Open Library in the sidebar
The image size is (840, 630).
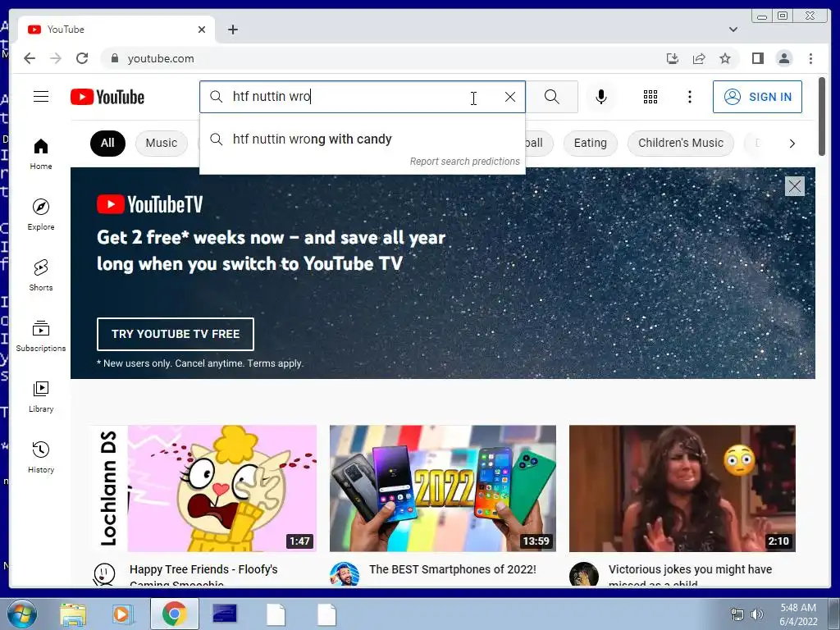pyautogui.click(x=41, y=396)
